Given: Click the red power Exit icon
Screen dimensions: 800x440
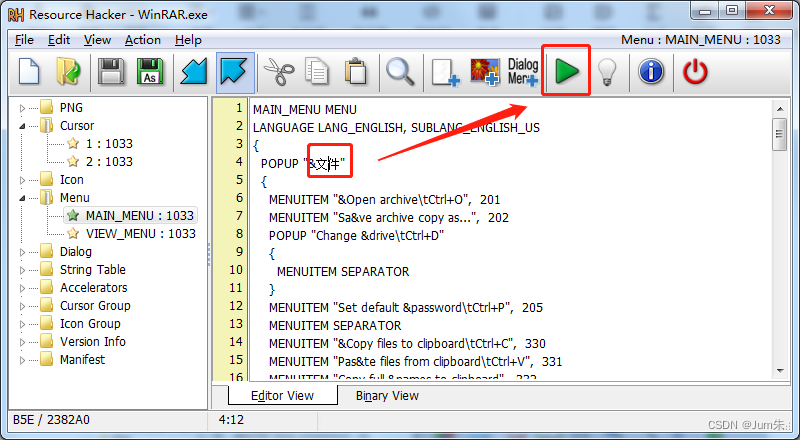Looking at the screenshot, I should click(x=695, y=71).
